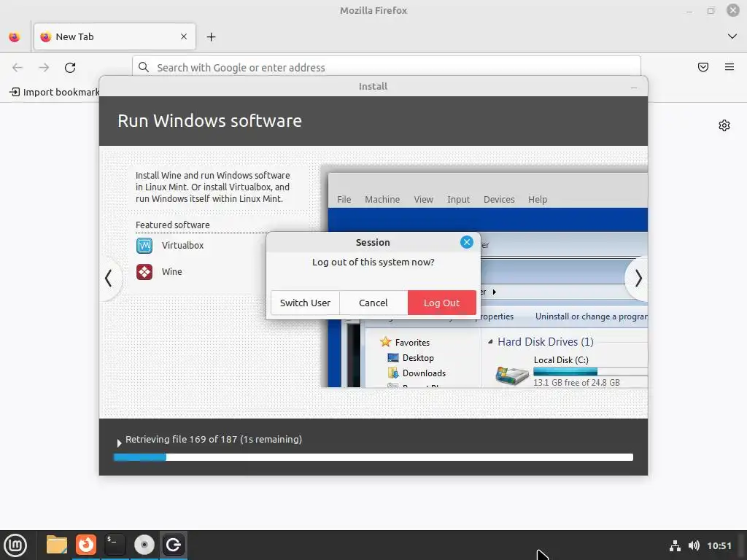Screen dimensions: 747x560
Task: Open the Save to Pocket icon
Action: (x=703, y=67)
